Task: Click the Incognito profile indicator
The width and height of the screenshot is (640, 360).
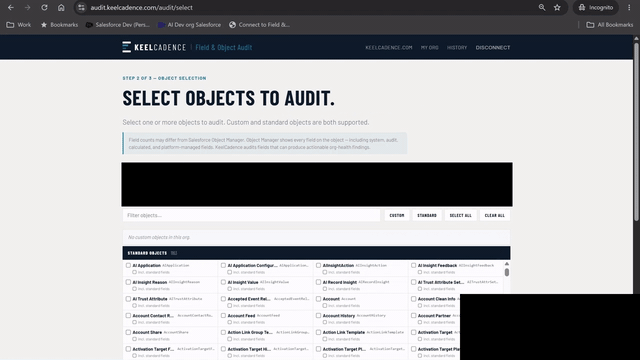Action: click(x=596, y=7)
